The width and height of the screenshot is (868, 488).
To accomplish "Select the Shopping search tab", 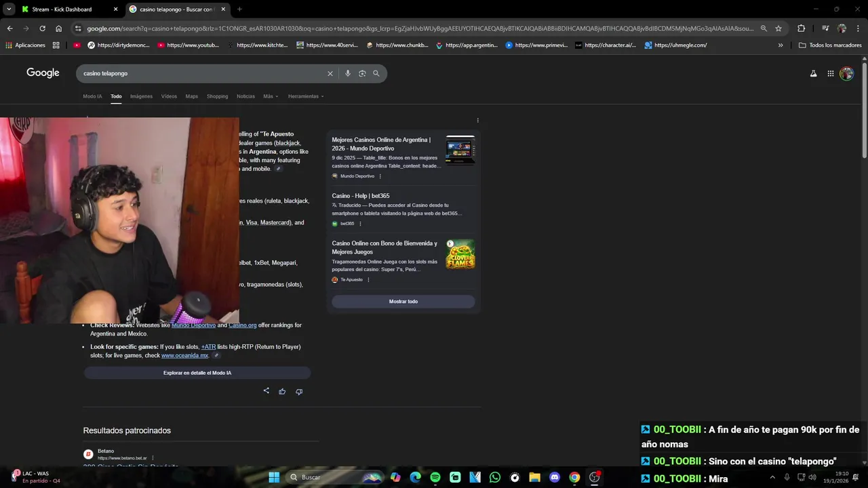I will coord(217,96).
